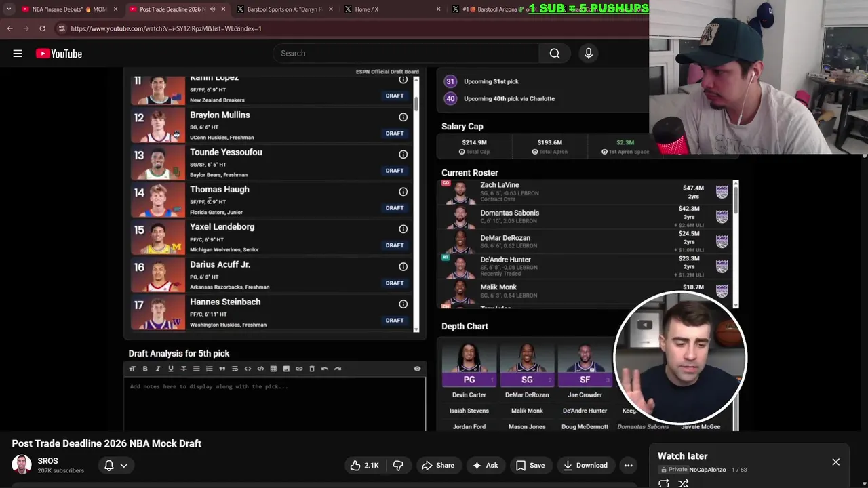Download the video

pos(587,466)
